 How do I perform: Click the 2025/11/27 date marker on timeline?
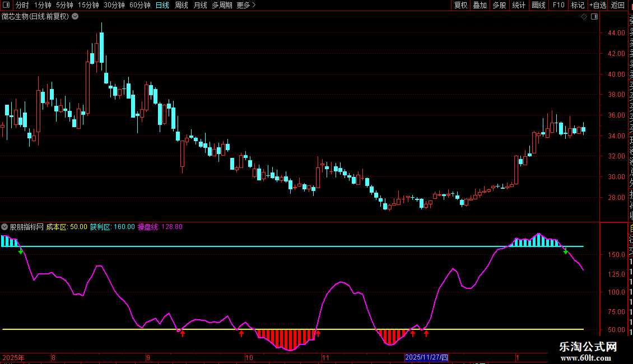click(427, 357)
